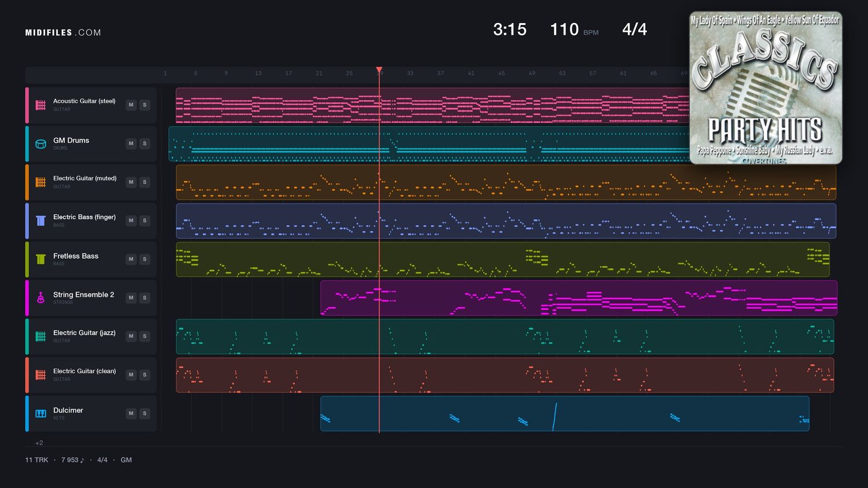Click the Electric Guitar (clean) track icon

41,375
